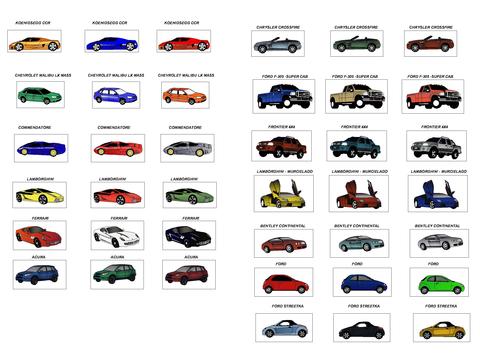Select the teal Frontier 4x4 truck

pos(357,146)
